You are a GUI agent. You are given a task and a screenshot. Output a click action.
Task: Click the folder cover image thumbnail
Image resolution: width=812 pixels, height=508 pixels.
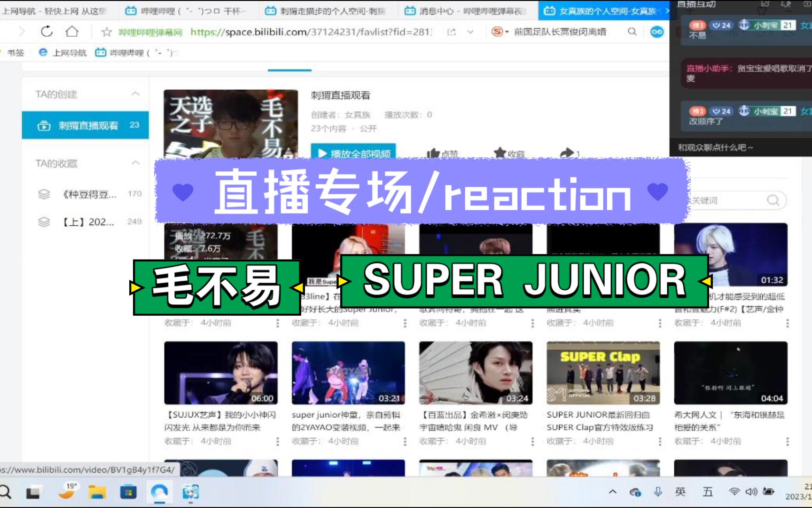pyautogui.click(x=231, y=124)
